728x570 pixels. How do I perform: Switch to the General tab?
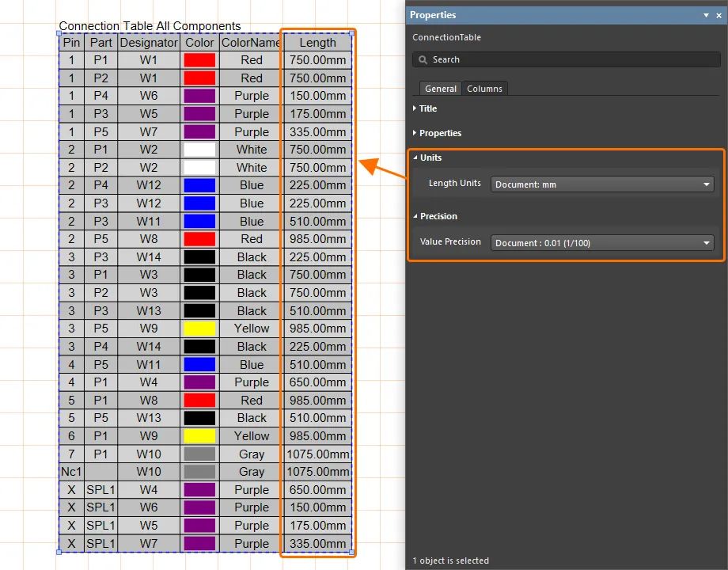tap(440, 89)
